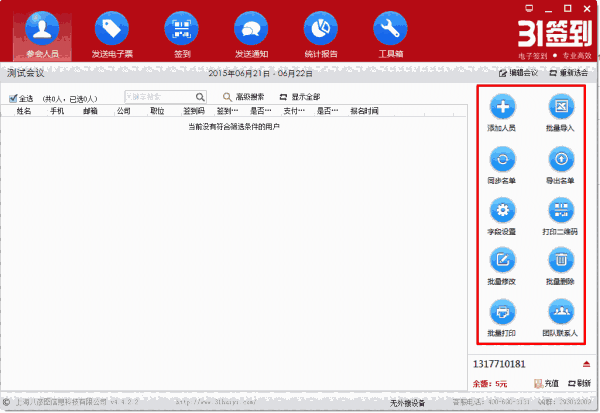Click the 导出名单 export list icon
This screenshot has width=600, height=413.
tap(561, 159)
